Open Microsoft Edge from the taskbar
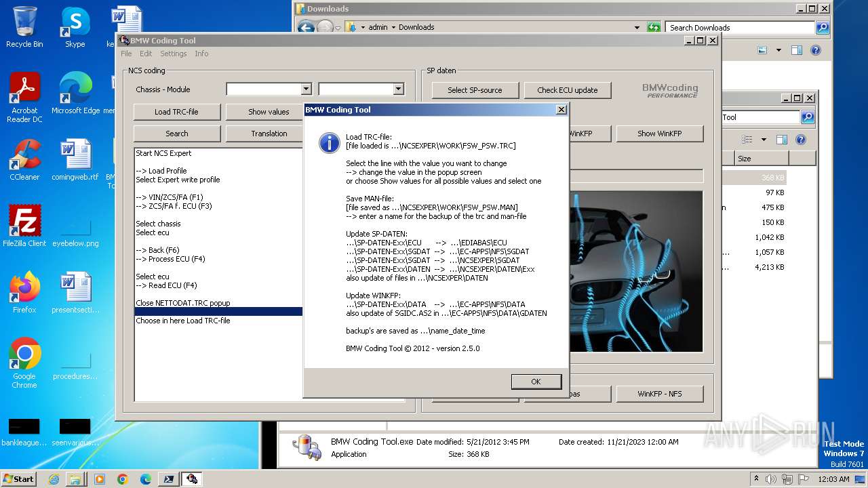Viewport: 868px width, 488px height. pyautogui.click(x=146, y=479)
